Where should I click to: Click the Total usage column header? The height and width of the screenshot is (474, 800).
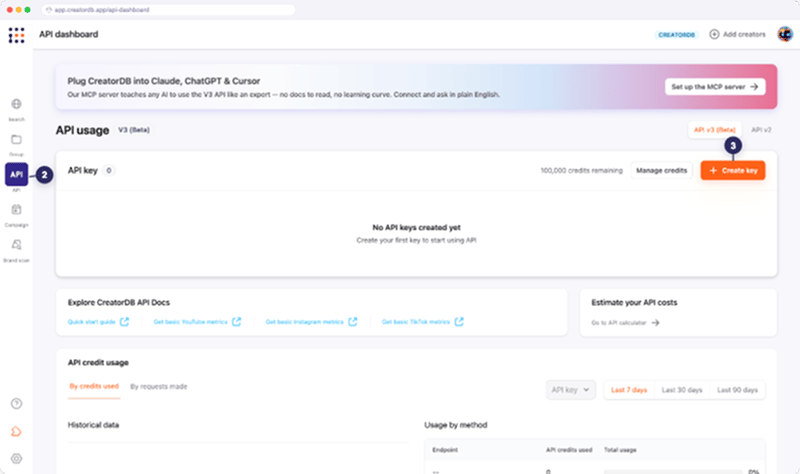(x=620, y=450)
